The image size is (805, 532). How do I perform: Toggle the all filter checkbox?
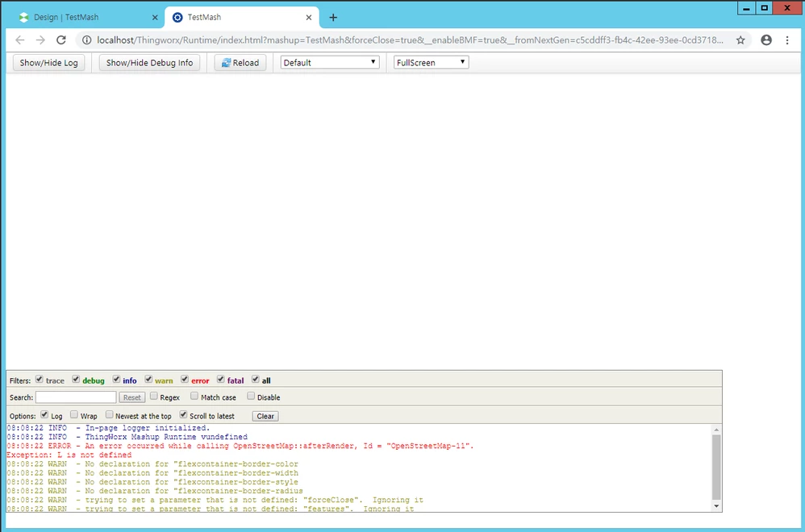tap(255, 379)
